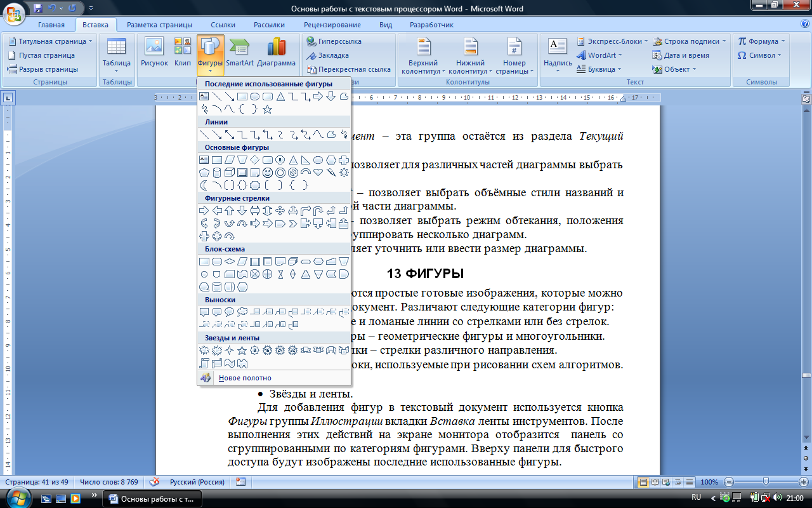Pick the 5-point star in Звезды и ленты

[x=242, y=350]
